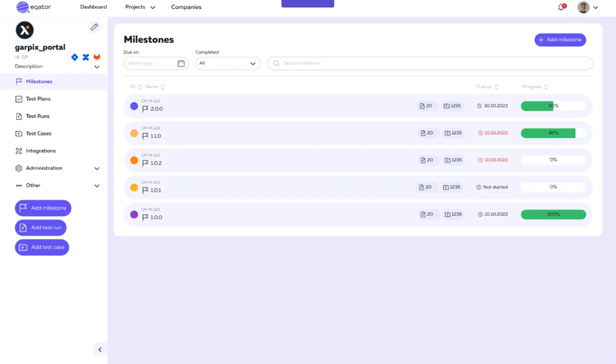The image size is (616, 364).
Task: Click the user avatar photo
Action: 583,7
